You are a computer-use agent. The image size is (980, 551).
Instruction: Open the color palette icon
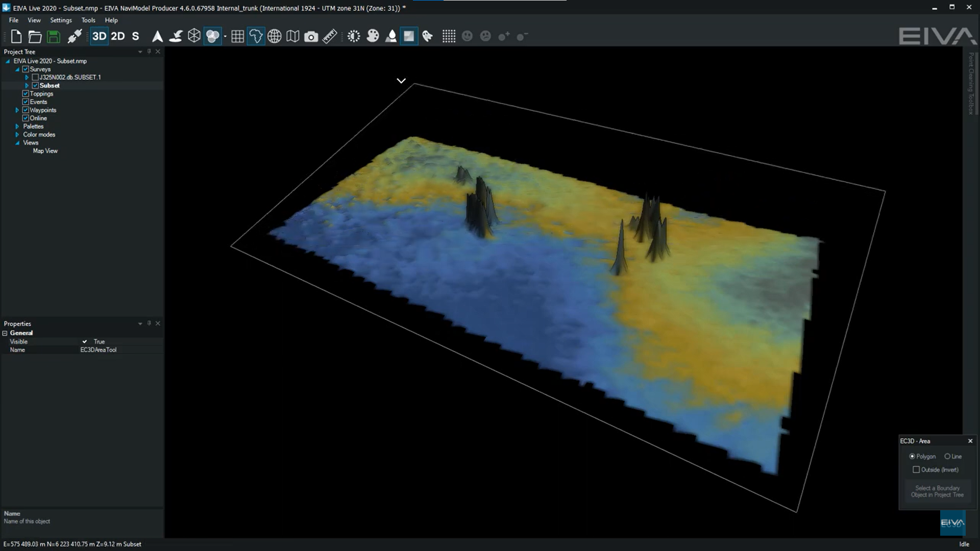click(373, 36)
